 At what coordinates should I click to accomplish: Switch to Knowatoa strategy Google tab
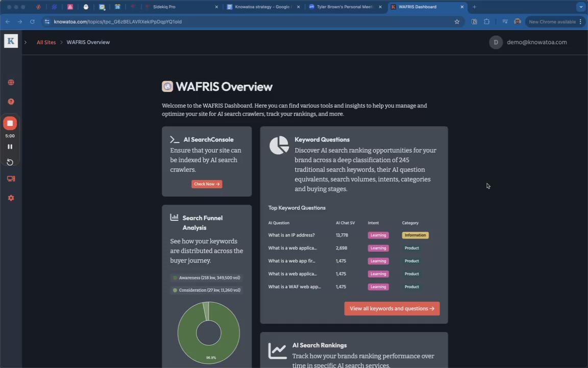point(263,7)
